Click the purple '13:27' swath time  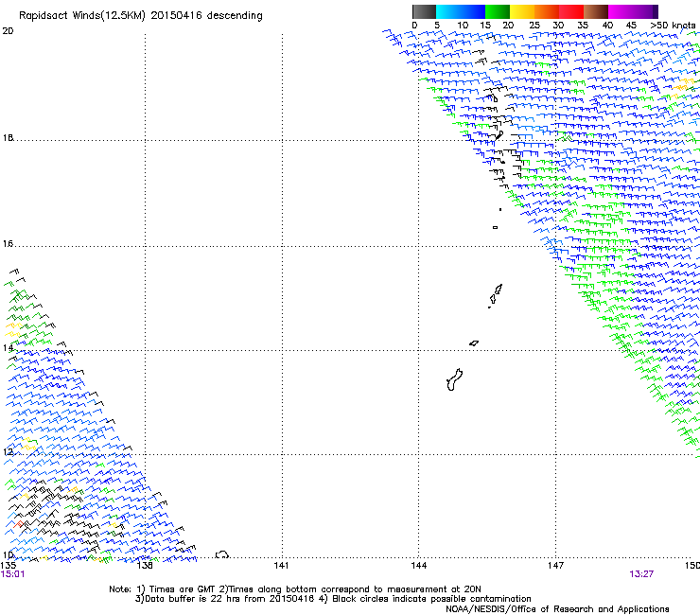coord(641,574)
